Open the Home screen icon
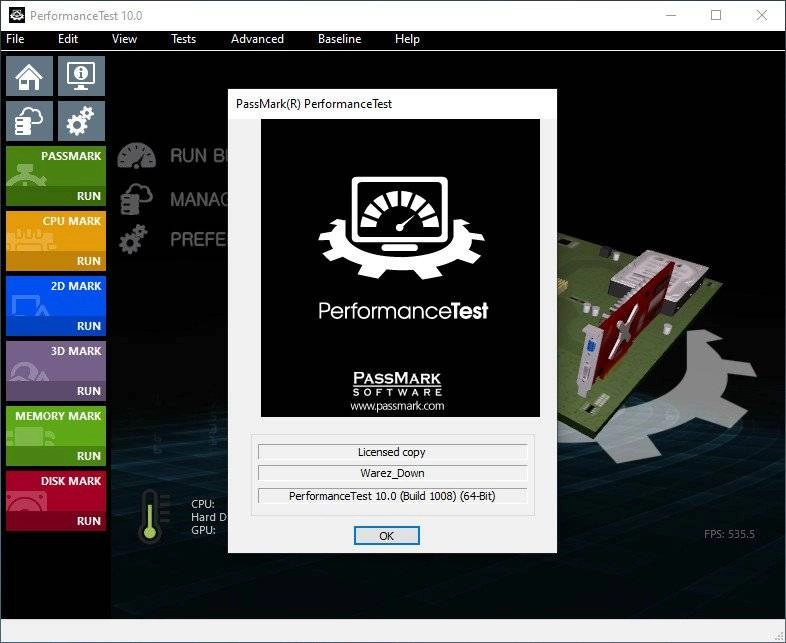Viewport: 786px width, 643px height. (29, 76)
